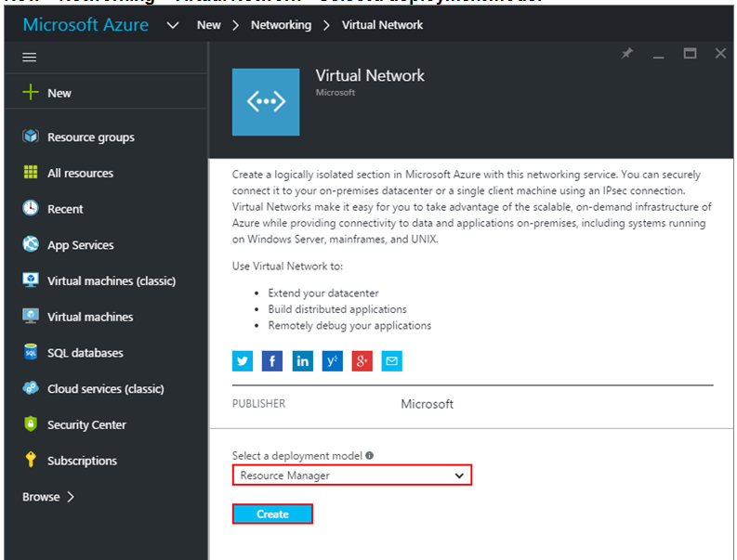737x560 pixels.
Task: Share via email envelope icon
Action: pyautogui.click(x=391, y=361)
